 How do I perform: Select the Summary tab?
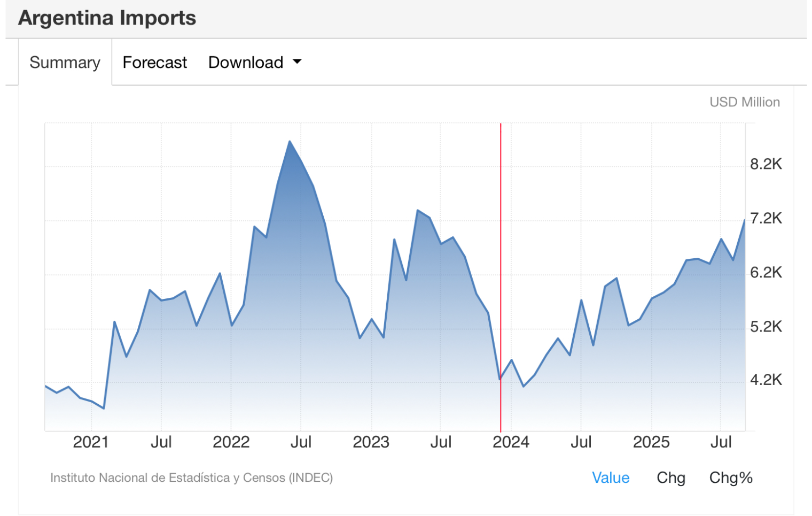(x=65, y=63)
